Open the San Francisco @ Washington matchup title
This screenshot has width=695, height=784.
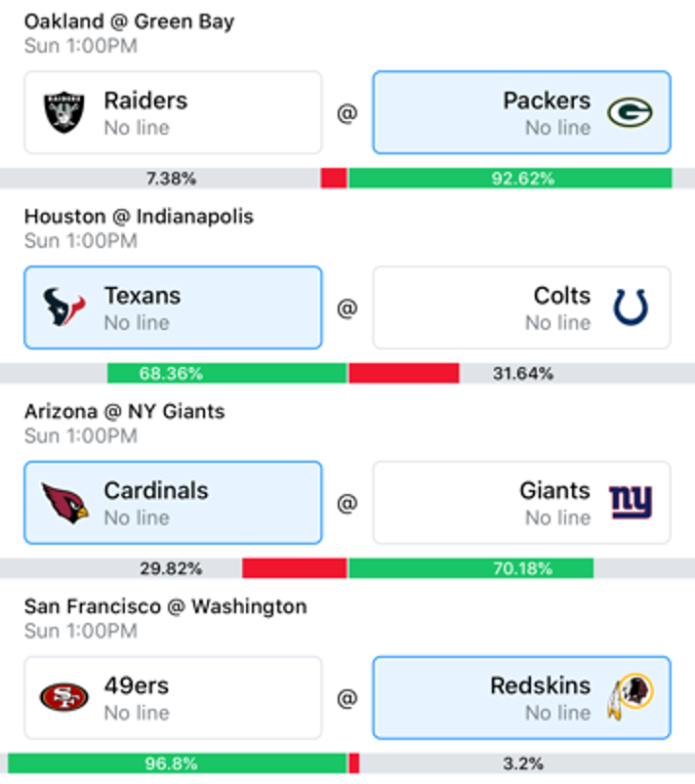click(166, 606)
